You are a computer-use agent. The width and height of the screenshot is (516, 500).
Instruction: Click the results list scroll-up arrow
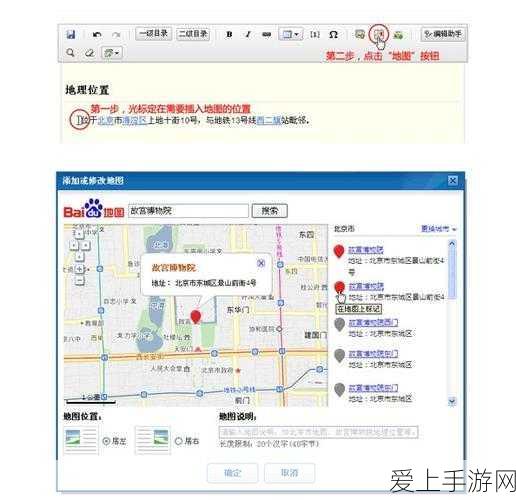(452, 243)
